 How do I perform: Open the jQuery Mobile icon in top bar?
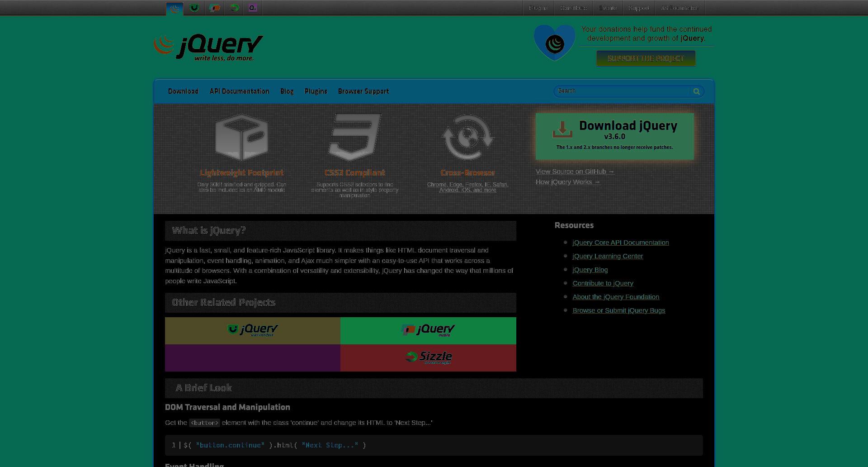click(214, 8)
